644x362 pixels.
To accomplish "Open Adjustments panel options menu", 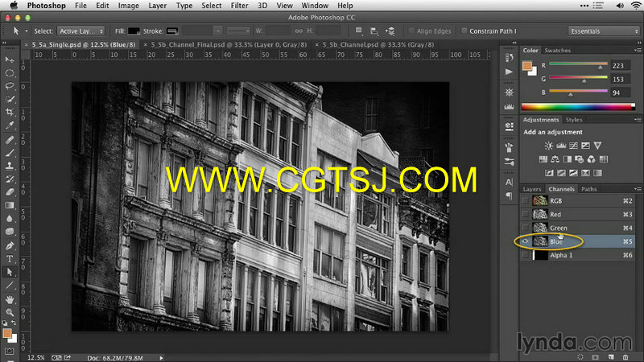I will [638, 120].
